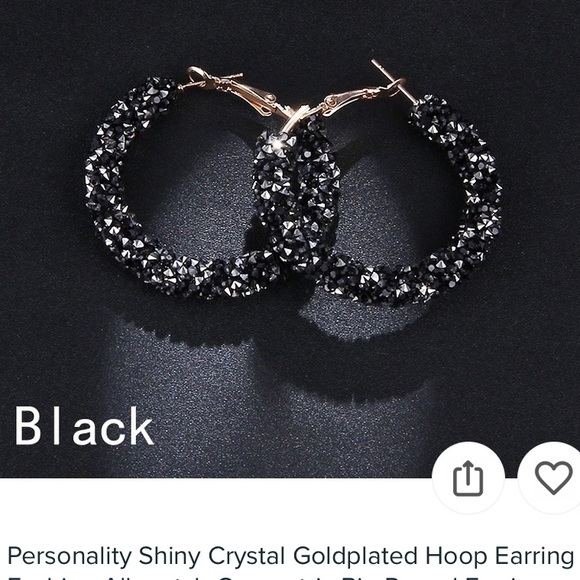Select the 'Black' color label on image
The image size is (580, 580).
84,427
